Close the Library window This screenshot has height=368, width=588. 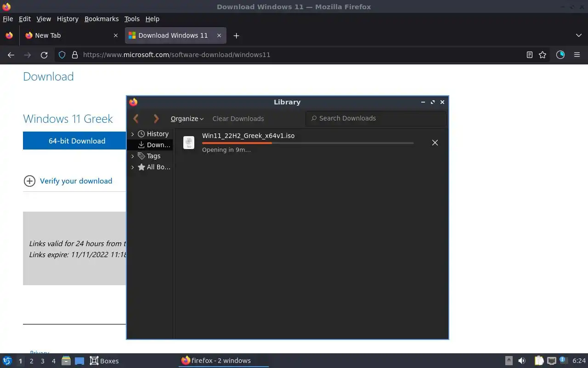442,102
